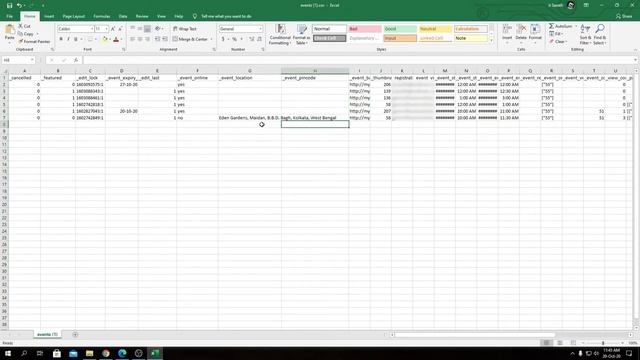Switch to the Data tab

[123, 16]
